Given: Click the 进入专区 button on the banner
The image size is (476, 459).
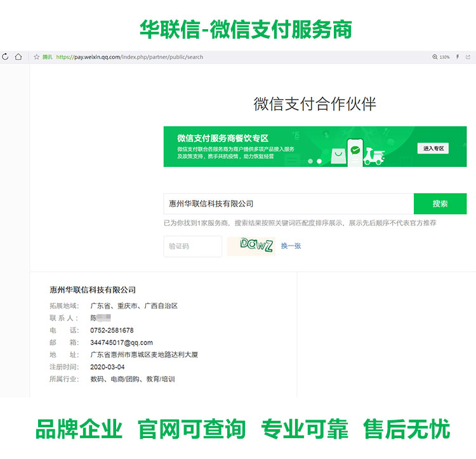Looking at the screenshot, I should click(433, 149).
